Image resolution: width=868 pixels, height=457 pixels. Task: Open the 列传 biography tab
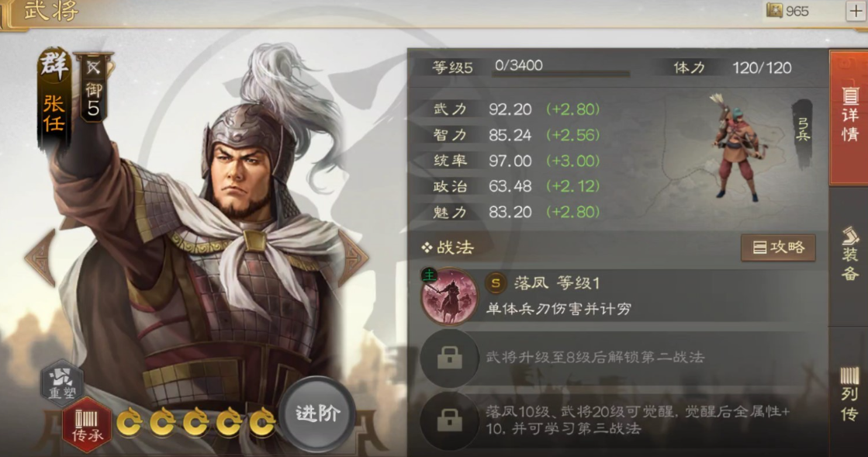(849, 393)
